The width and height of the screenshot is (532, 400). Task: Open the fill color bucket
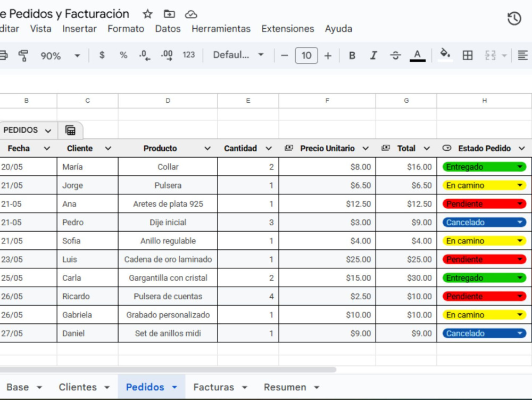[445, 55]
